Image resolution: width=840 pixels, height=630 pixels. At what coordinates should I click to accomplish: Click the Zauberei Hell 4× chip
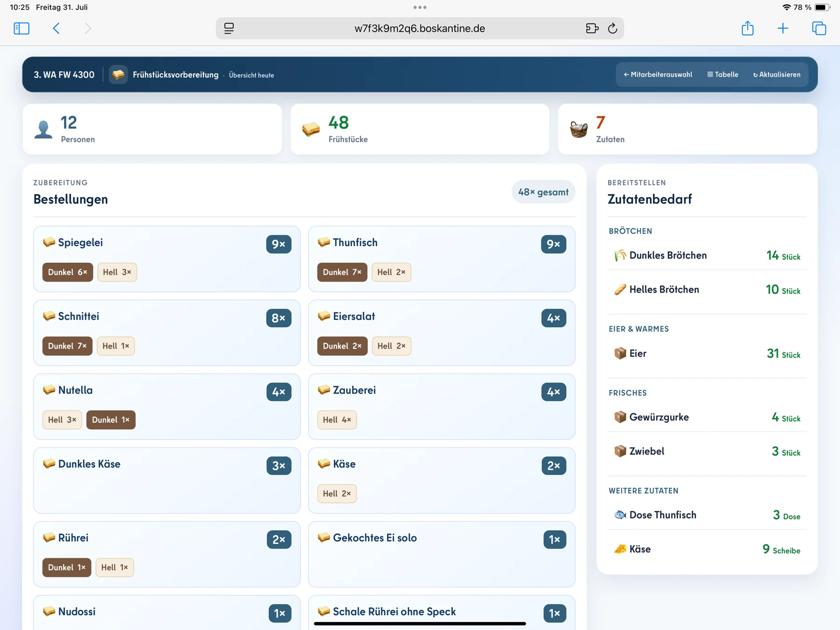(x=337, y=420)
